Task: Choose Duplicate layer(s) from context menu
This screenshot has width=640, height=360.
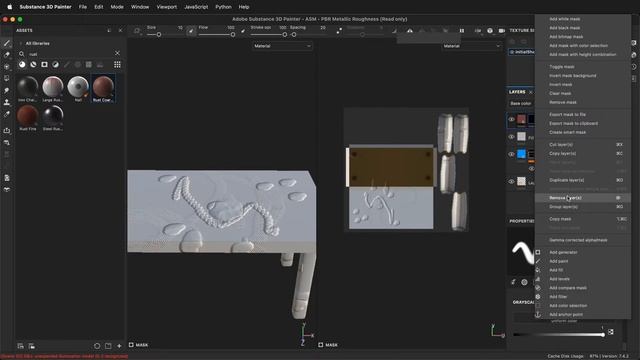Action: [583, 180]
